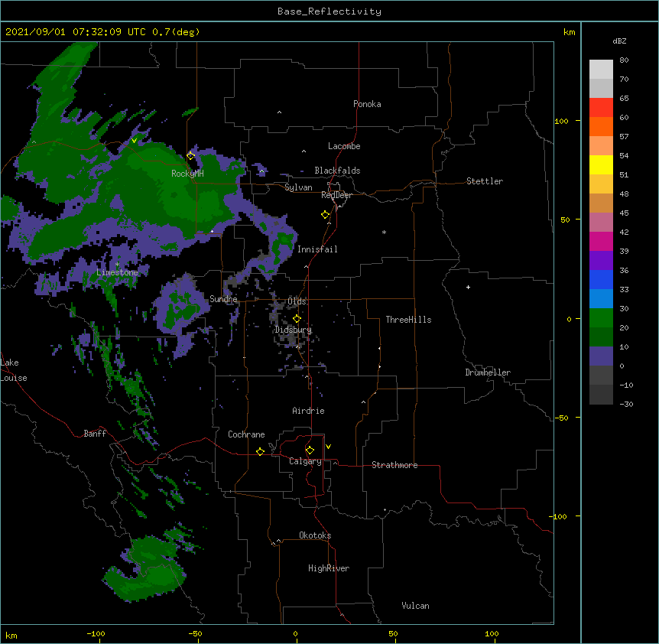This screenshot has width=659, height=644.
Task: Click the Olds town label
Action: 297,301
